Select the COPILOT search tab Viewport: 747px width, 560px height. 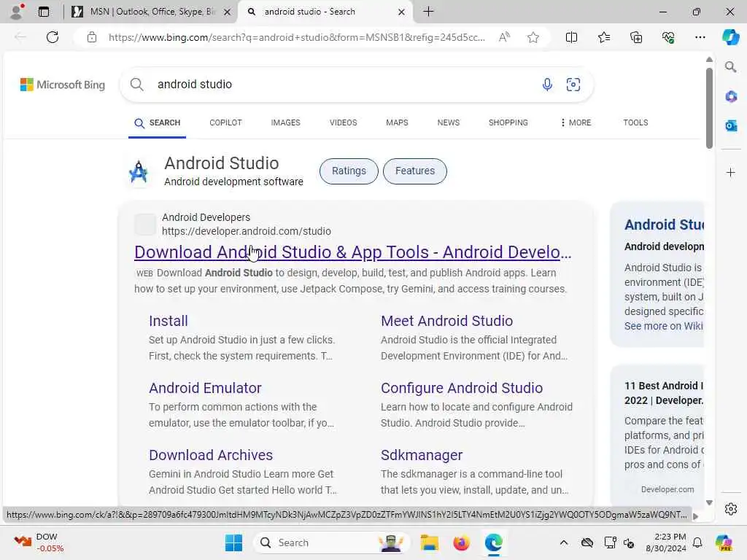[x=225, y=122]
